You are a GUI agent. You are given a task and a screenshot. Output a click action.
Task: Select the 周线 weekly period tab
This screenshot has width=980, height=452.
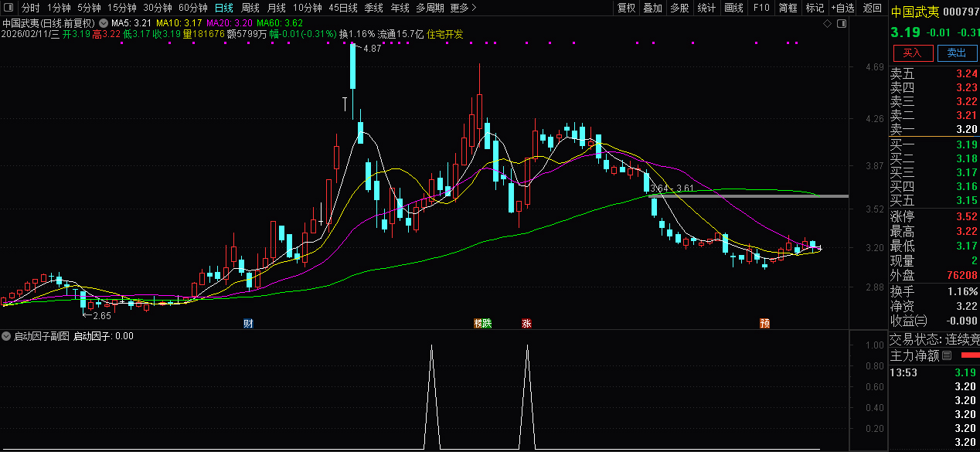pyautogui.click(x=250, y=8)
